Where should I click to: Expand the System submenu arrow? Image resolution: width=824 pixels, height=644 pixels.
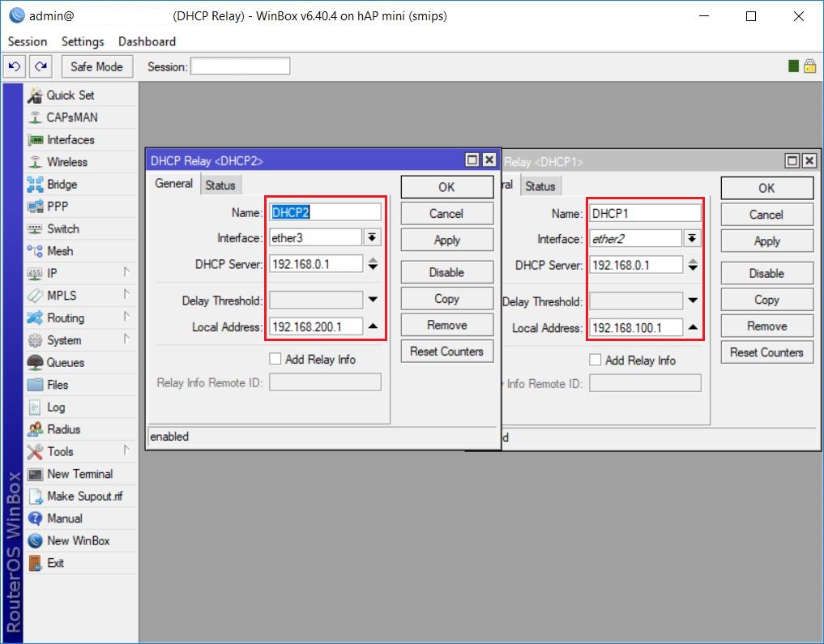click(126, 339)
